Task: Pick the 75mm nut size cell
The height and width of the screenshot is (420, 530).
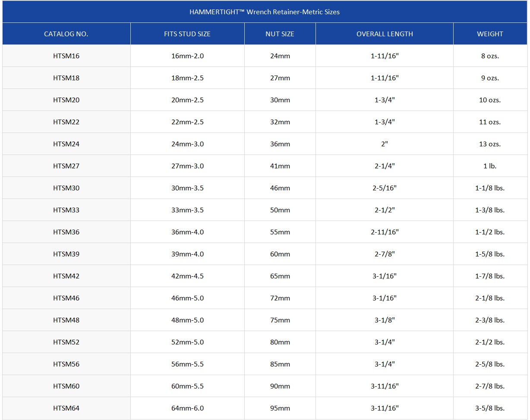Action: point(280,320)
